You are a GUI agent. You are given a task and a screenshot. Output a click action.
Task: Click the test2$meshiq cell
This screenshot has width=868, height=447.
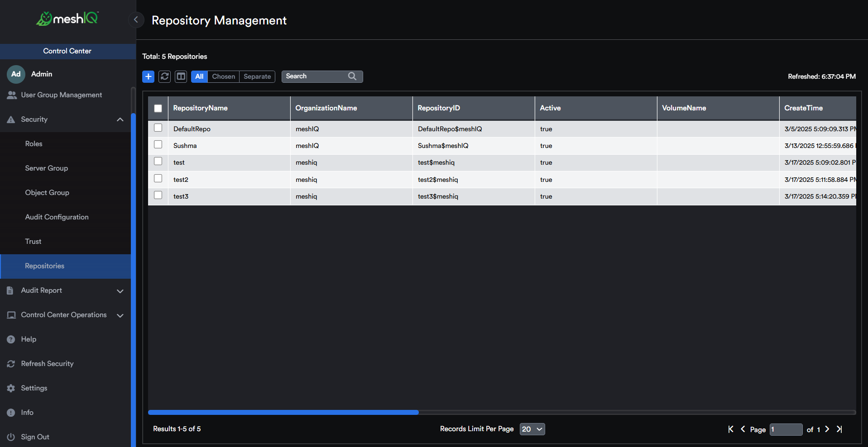point(474,180)
